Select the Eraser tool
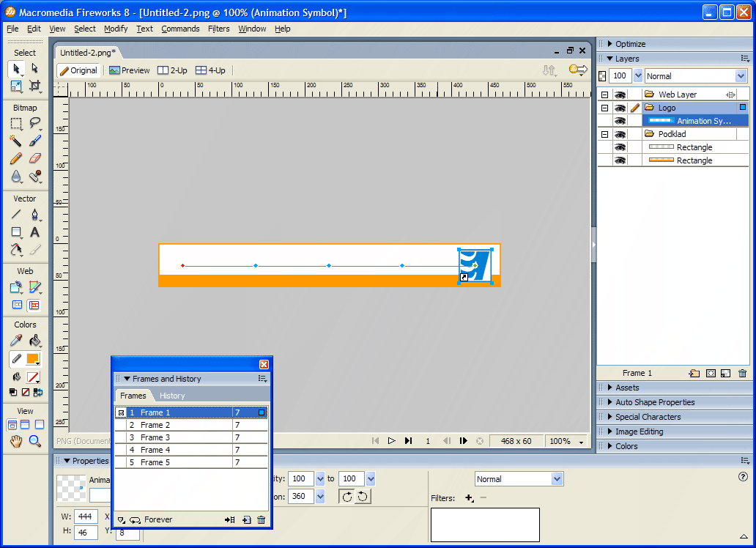756x548 pixels. pos(34,158)
